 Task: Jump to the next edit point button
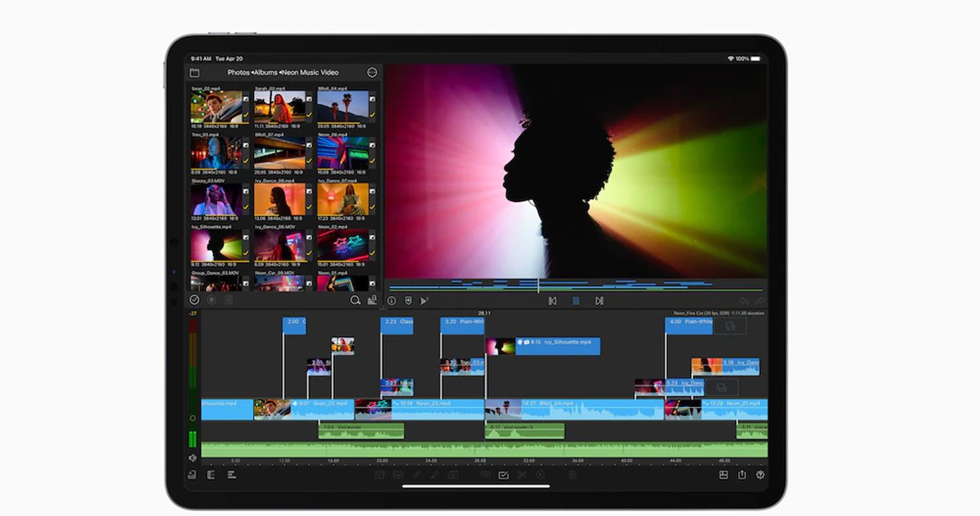point(599,301)
